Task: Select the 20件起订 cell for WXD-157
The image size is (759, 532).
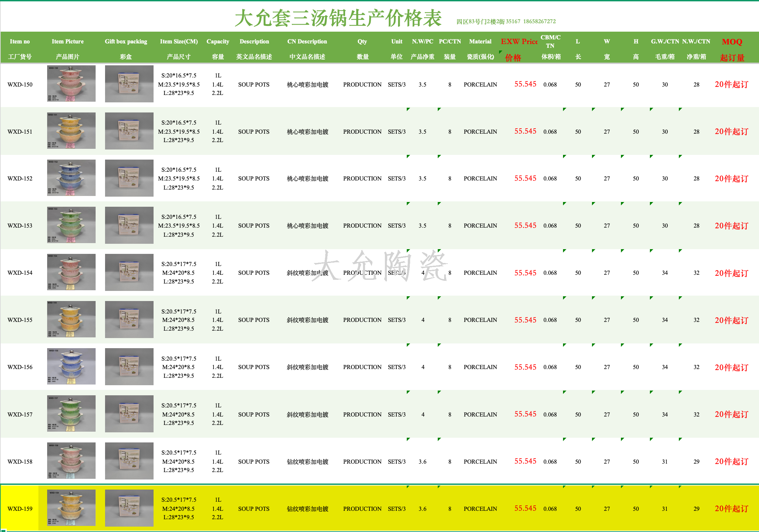Action: pyautogui.click(x=731, y=414)
